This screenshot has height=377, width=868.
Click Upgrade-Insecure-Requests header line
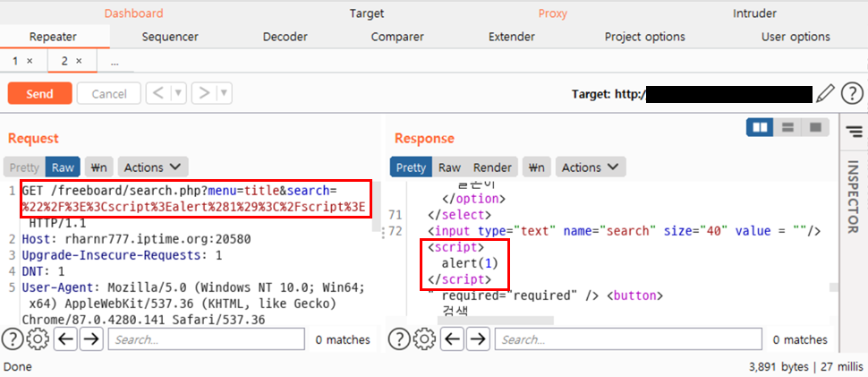[x=122, y=256]
